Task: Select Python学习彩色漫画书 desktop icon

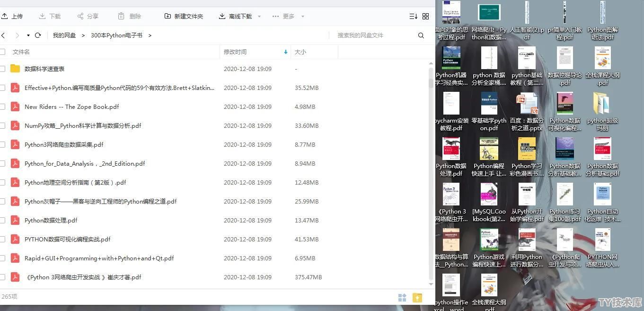Action: 527,157
